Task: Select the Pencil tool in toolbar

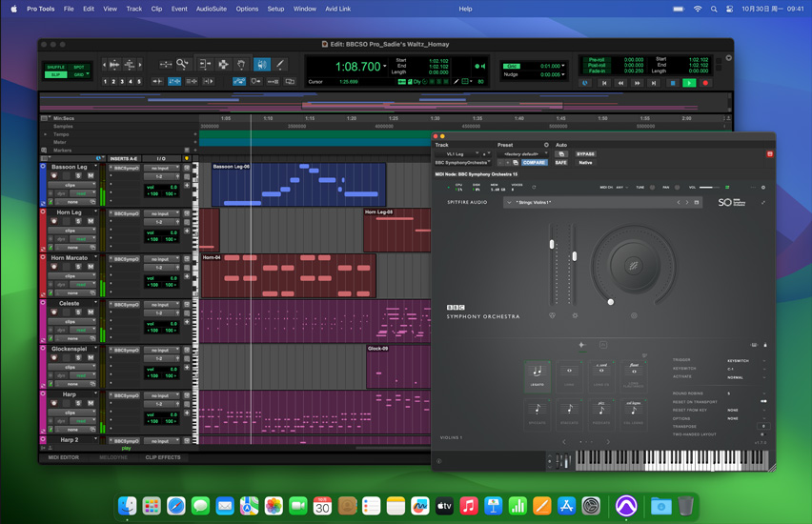Action: 279,65
